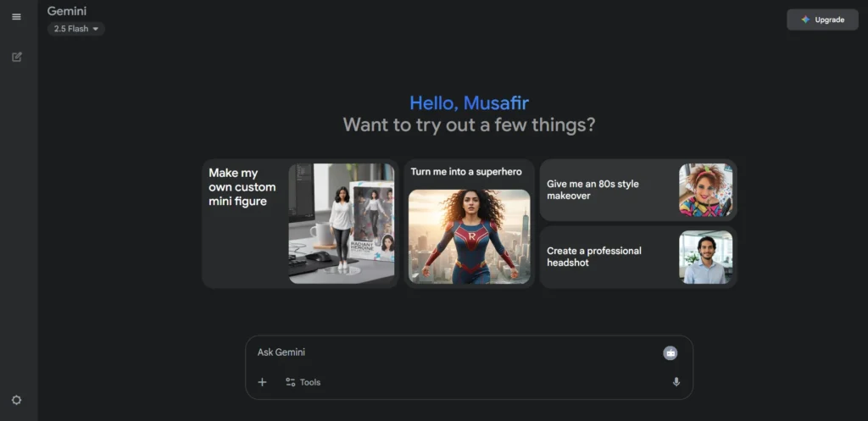Expand the 2.5 Flash model selector
Viewport: 868px width, 421px height.
click(x=75, y=29)
